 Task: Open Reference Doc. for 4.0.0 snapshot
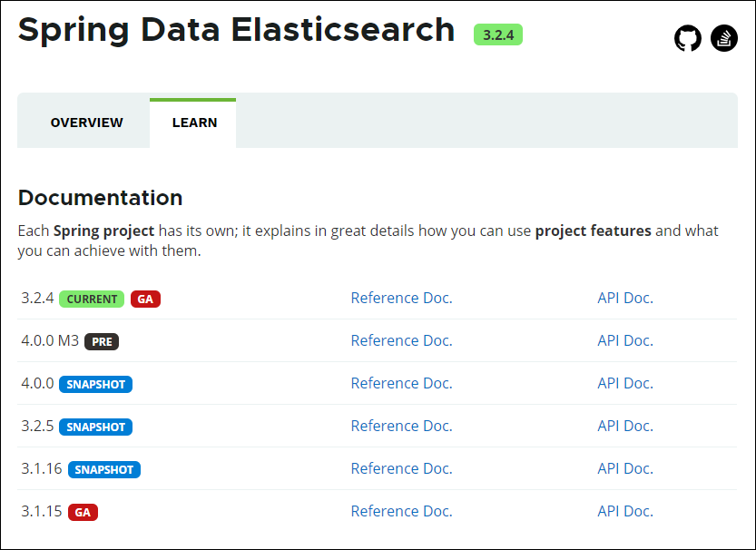tap(402, 383)
